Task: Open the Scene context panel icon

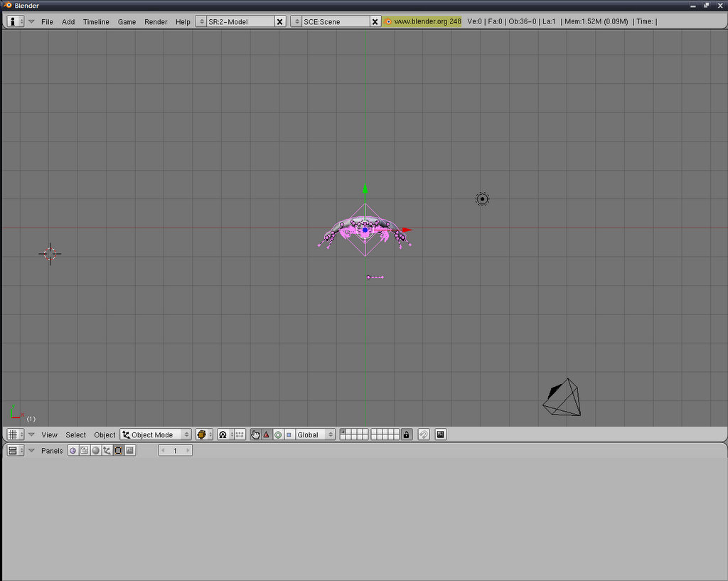Action: point(129,451)
